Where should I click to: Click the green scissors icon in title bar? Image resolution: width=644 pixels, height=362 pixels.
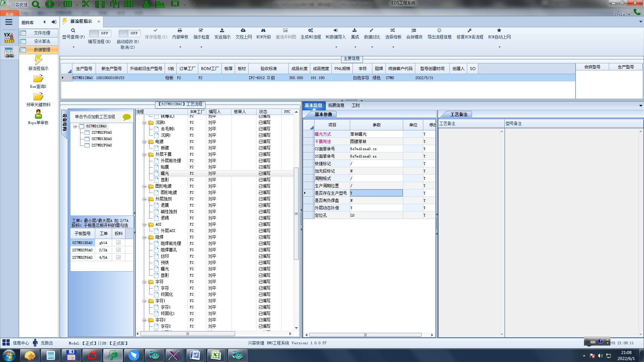[x=86, y=4]
